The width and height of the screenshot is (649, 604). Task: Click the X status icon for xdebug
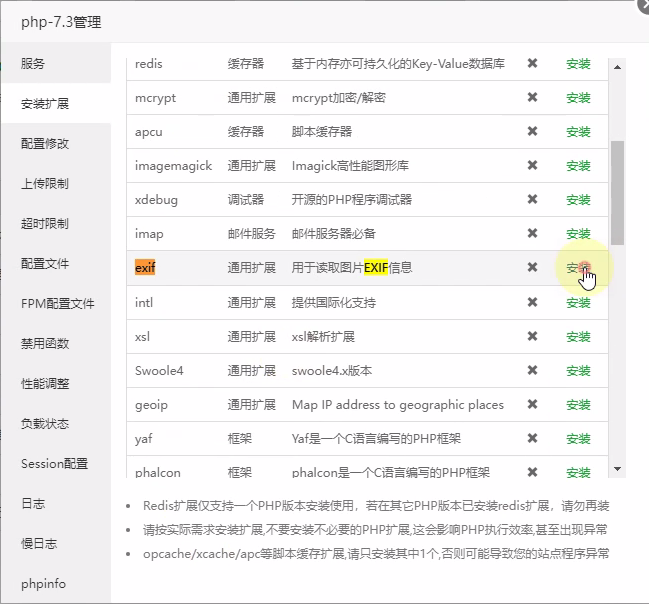point(532,199)
